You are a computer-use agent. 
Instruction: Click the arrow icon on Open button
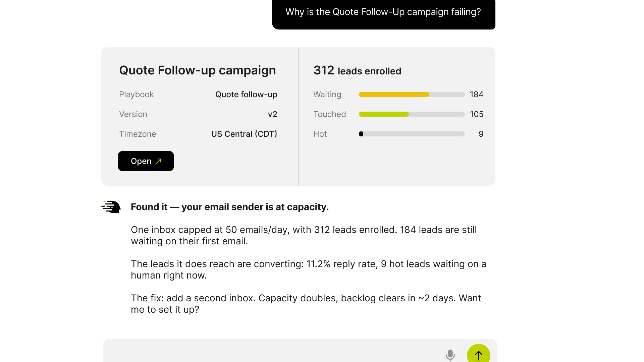158,161
